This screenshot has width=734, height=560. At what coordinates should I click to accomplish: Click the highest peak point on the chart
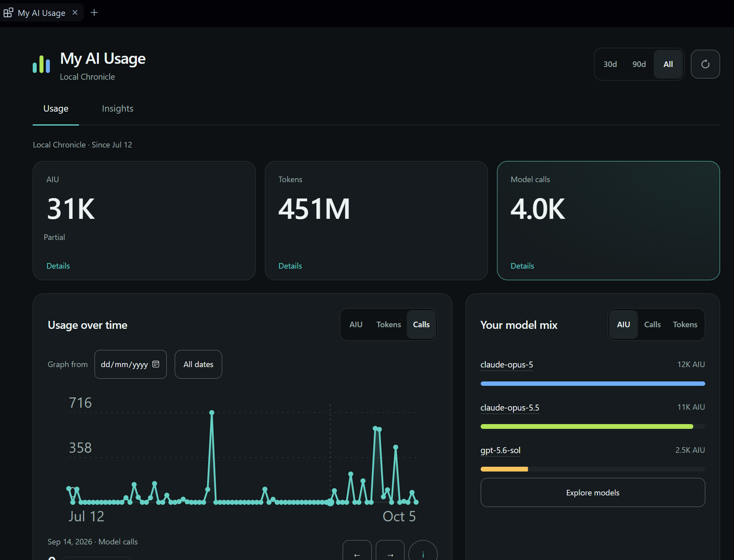(x=212, y=413)
